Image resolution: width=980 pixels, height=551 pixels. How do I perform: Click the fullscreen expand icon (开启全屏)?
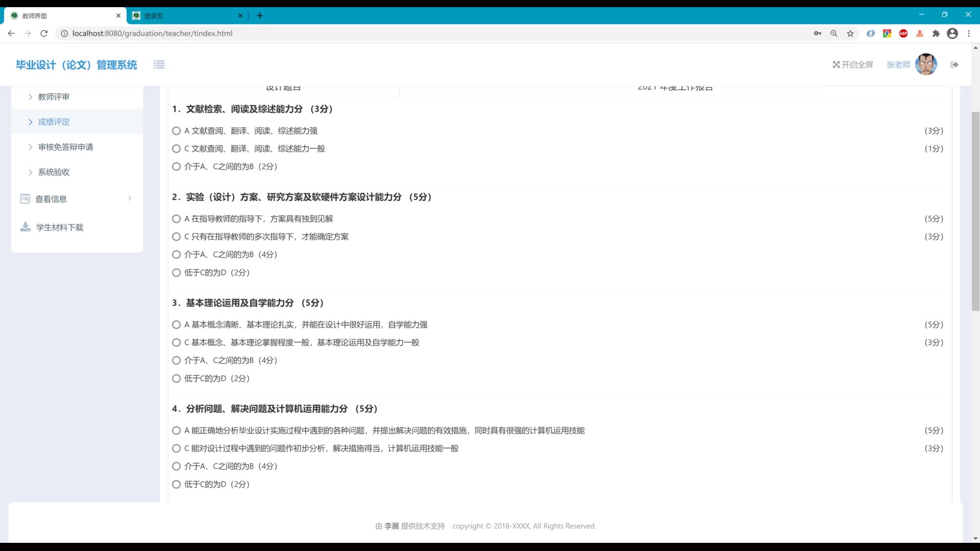point(836,65)
